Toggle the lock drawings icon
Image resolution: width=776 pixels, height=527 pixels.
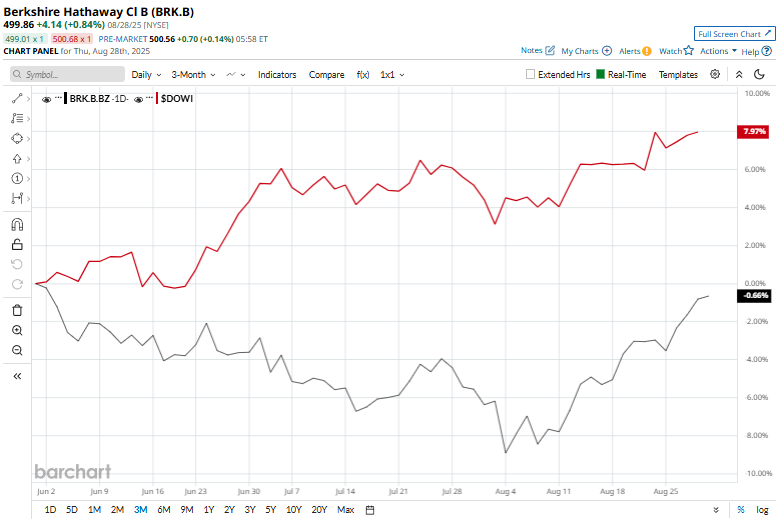pyautogui.click(x=17, y=244)
